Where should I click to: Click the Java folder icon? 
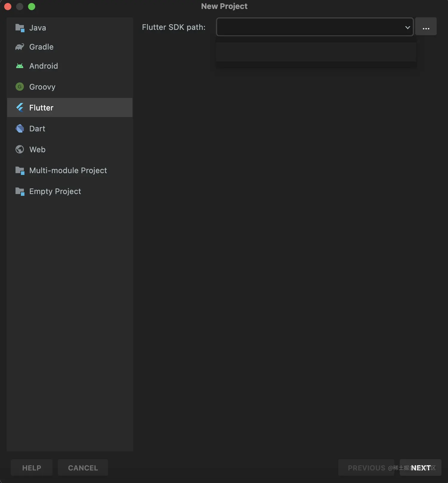20,28
